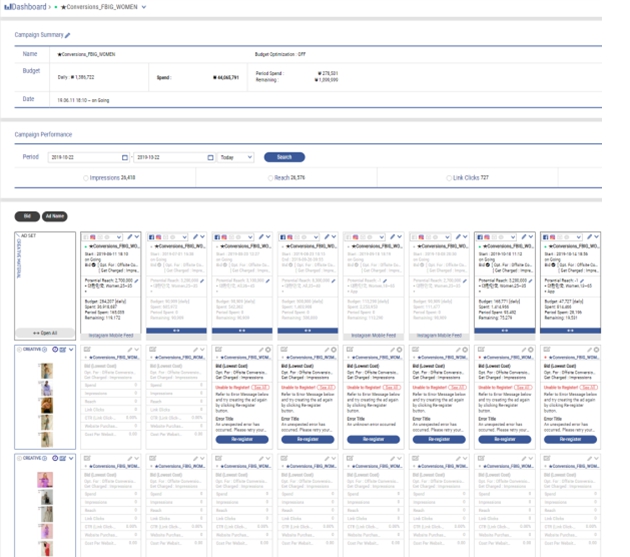Select the Impressions radio button

click(x=87, y=178)
